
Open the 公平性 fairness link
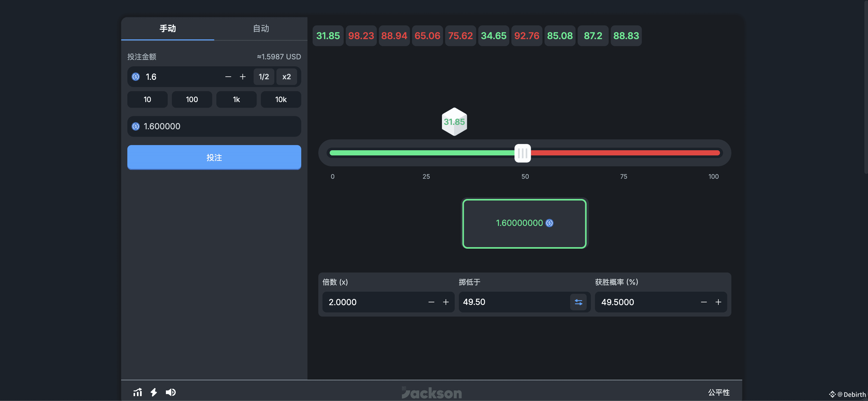pyautogui.click(x=718, y=392)
